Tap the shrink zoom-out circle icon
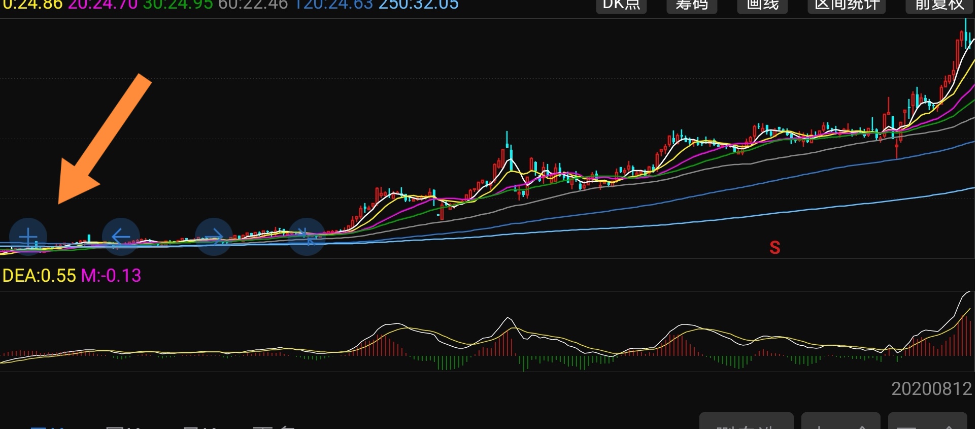 click(x=307, y=237)
